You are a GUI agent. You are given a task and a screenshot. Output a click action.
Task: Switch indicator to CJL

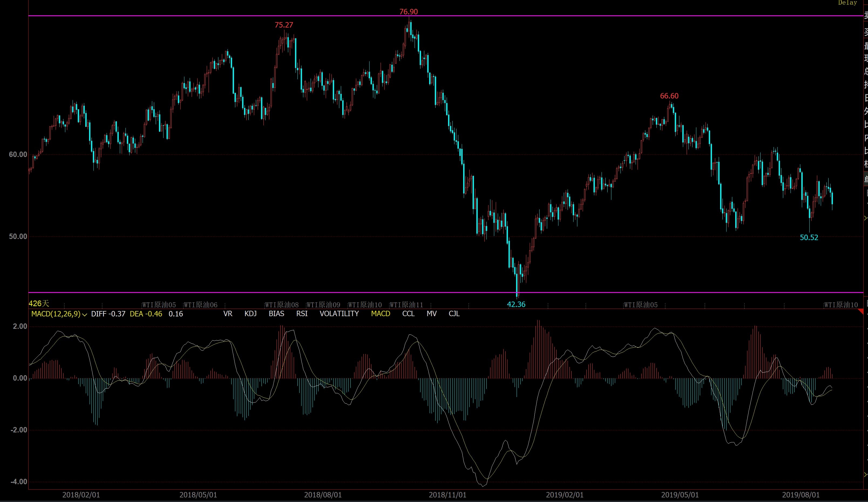pyautogui.click(x=454, y=314)
